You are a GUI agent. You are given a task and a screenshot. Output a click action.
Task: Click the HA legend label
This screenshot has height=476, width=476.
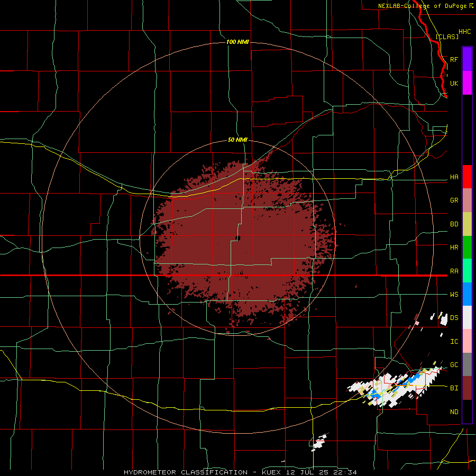(454, 177)
